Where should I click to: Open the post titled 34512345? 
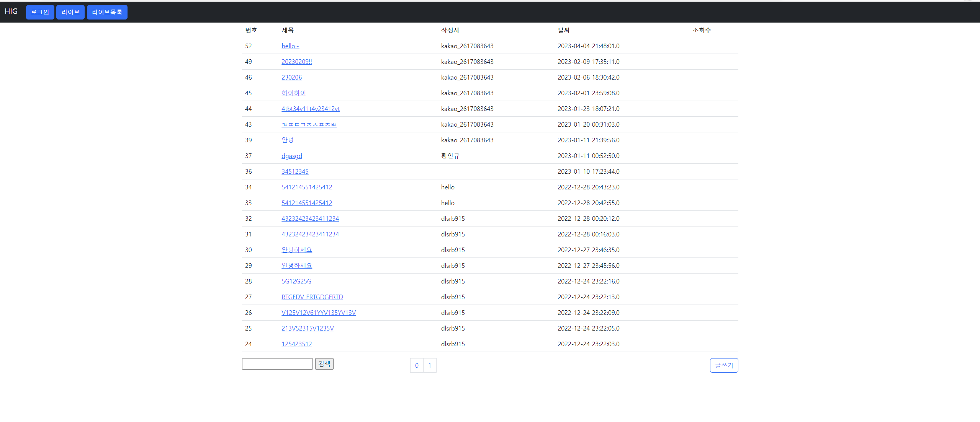pos(294,171)
